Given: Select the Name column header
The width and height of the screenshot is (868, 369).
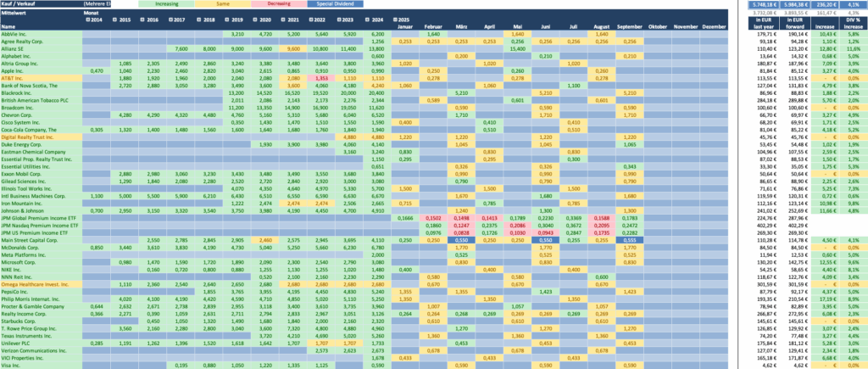Looking at the screenshot, I should click(x=8, y=26).
